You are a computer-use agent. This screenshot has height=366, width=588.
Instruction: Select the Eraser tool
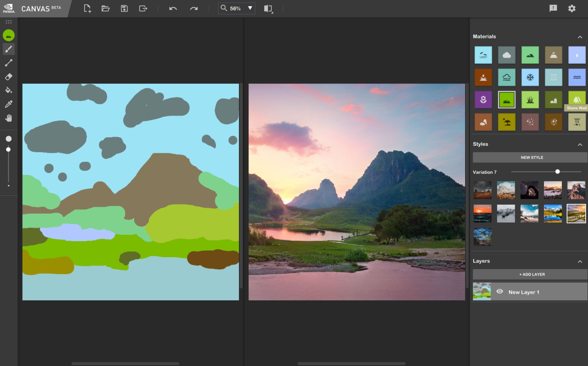(8, 77)
